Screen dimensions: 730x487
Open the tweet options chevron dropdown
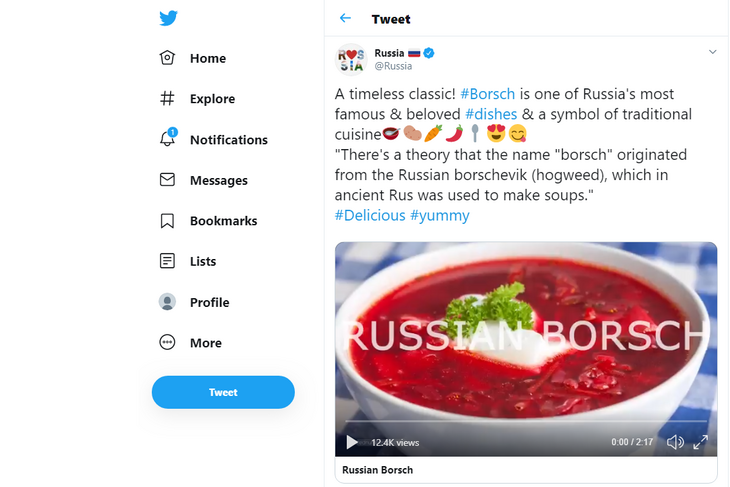[x=712, y=52]
